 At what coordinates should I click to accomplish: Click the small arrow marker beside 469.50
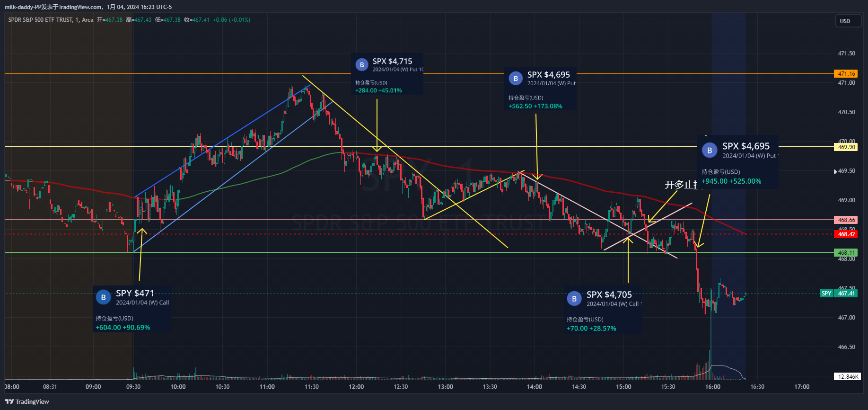pyautogui.click(x=835, y=171)
